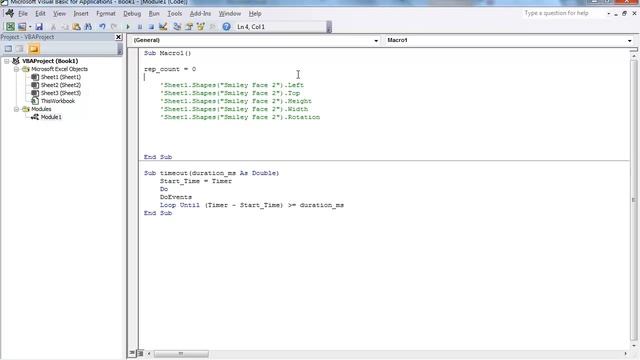Click the Procedure View button at bottom

[132, 353]
